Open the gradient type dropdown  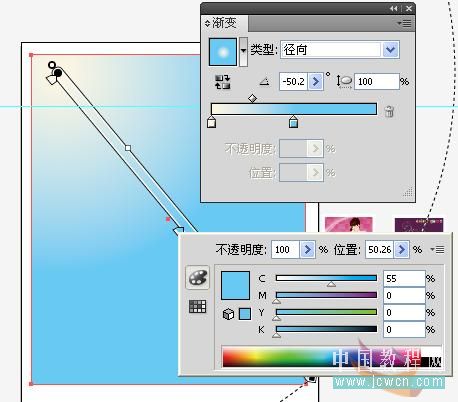[391, 50]
